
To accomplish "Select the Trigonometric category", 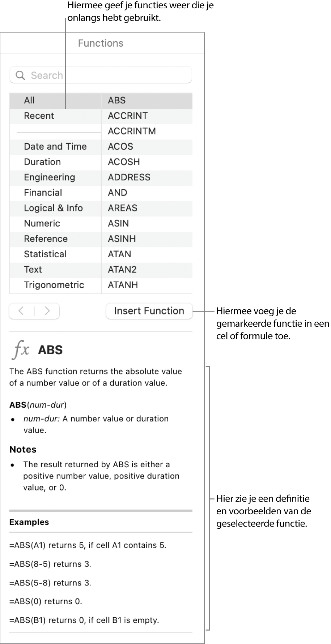I will click(54, 285).
